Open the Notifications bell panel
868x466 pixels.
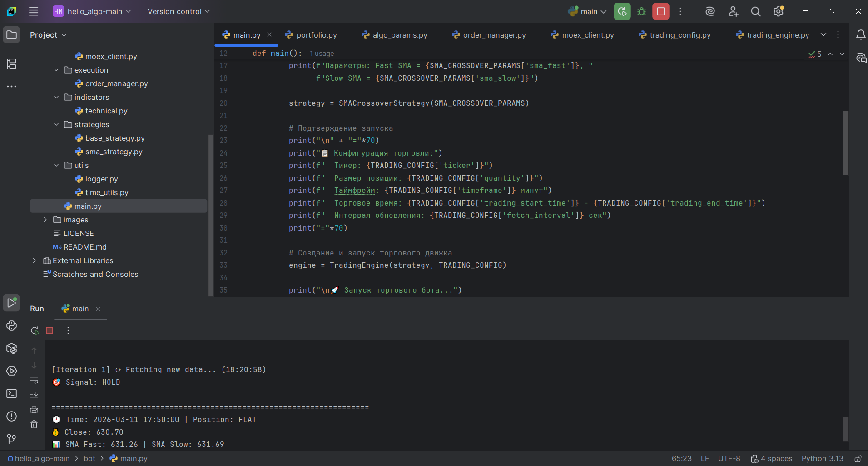tap(860, 35)
